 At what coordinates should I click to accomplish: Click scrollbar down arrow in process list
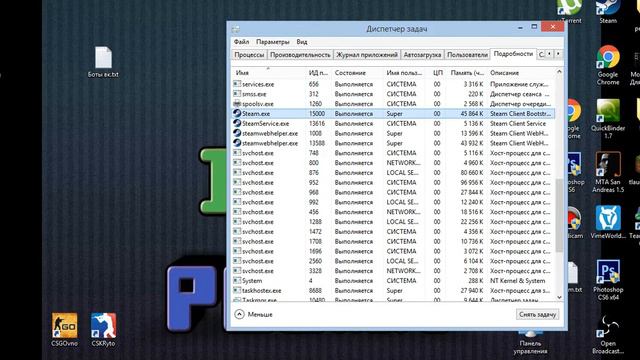click(559, 298)
